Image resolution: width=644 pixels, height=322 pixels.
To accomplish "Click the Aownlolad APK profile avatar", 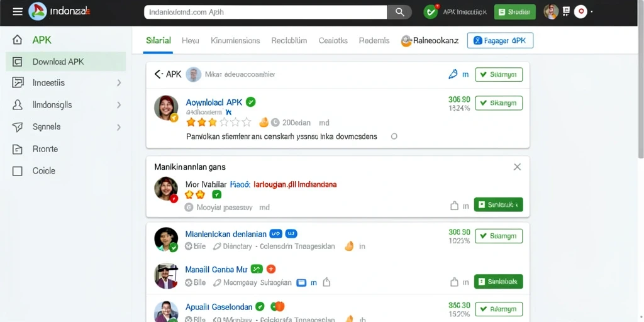I will [166, 108].
